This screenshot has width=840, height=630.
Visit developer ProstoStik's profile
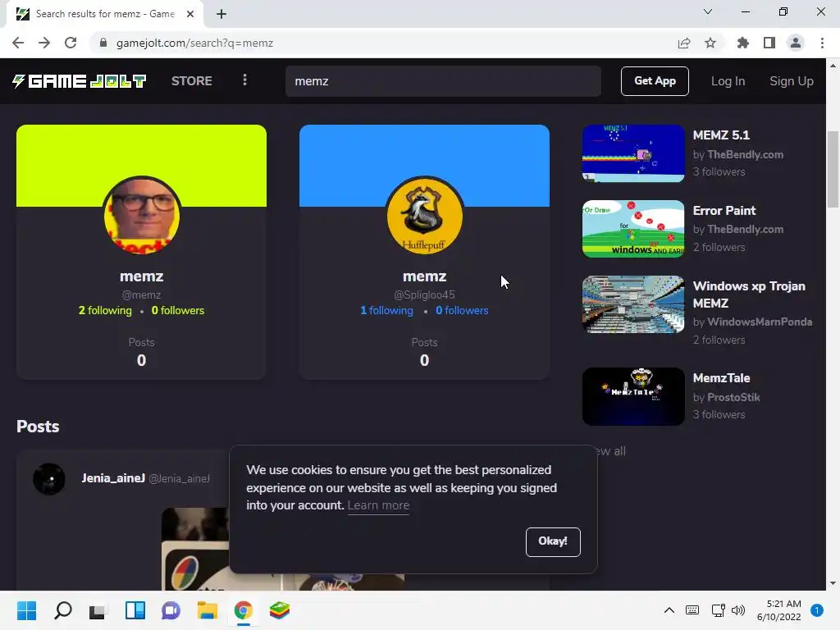click(x=733, y=397)
